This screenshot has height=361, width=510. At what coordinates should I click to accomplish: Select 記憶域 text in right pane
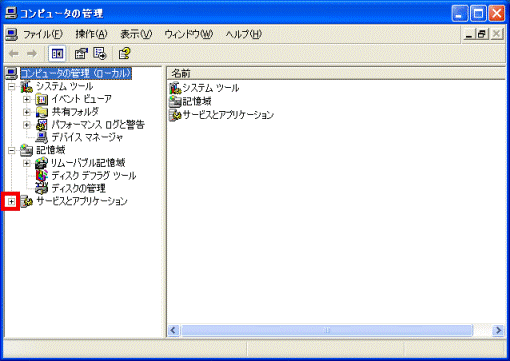(x=197, y=101)
